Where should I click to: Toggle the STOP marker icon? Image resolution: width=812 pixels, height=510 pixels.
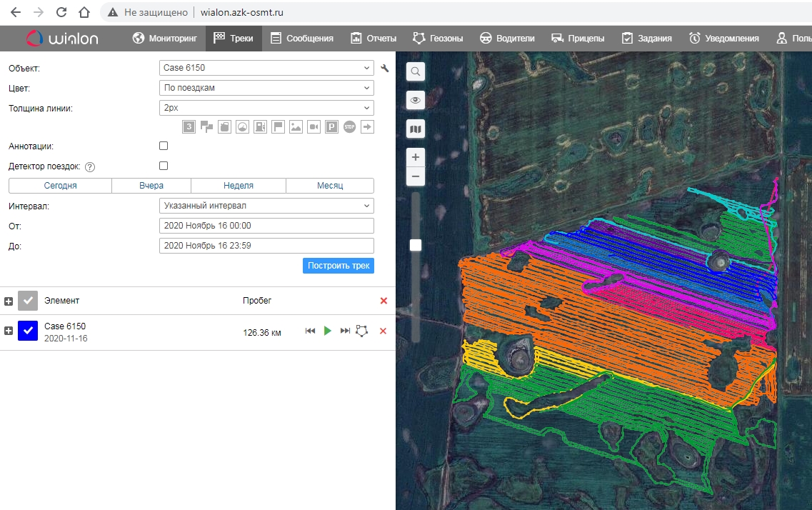[x=349, y=127]
